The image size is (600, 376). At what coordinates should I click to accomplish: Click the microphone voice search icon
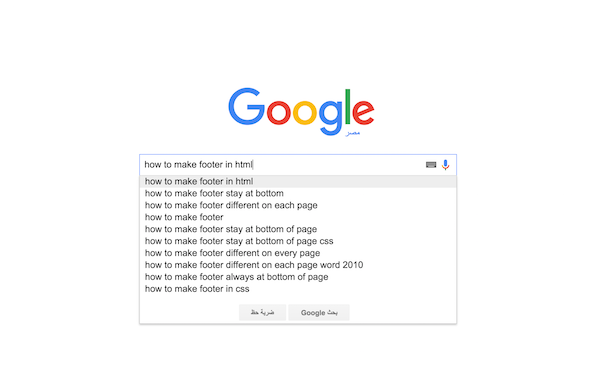coord(445,165)
